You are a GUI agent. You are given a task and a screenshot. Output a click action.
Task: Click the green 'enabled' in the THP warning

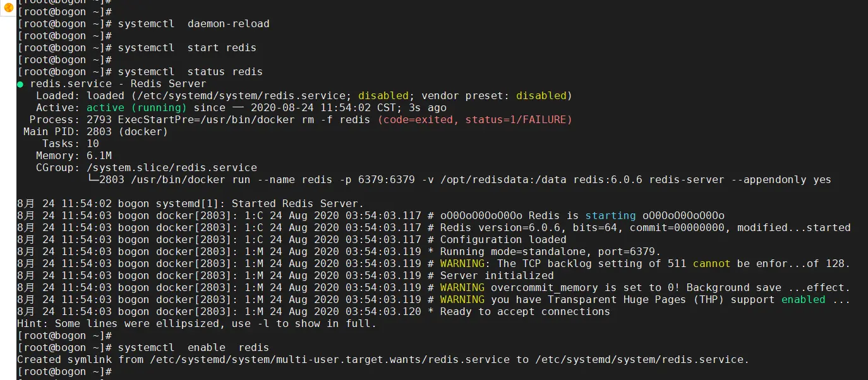pyautogui.click(x=804, y=300)
